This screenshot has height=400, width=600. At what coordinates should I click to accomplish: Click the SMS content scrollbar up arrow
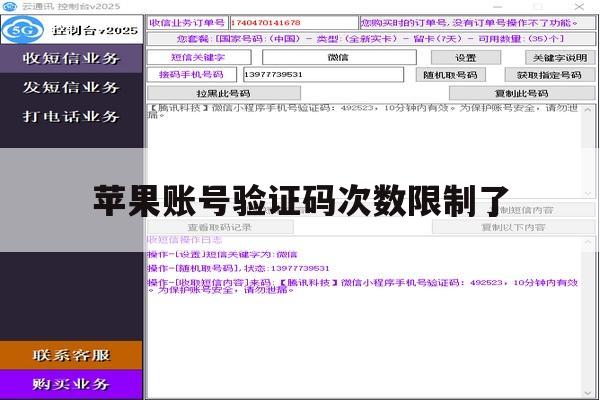pyautogui.click(x=588, y=109)
